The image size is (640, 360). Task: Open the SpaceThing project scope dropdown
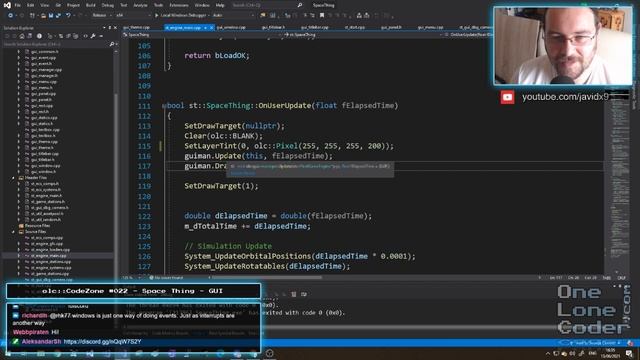279,35
